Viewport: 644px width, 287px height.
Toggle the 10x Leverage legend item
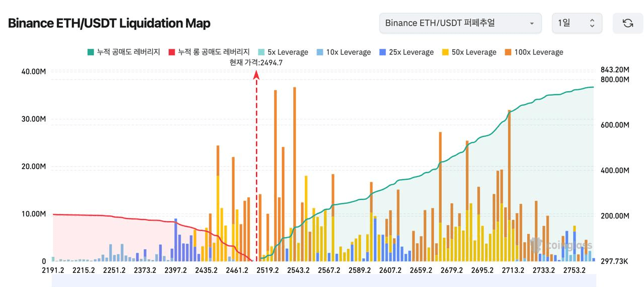pyautogui.click(x=344, y=52)
